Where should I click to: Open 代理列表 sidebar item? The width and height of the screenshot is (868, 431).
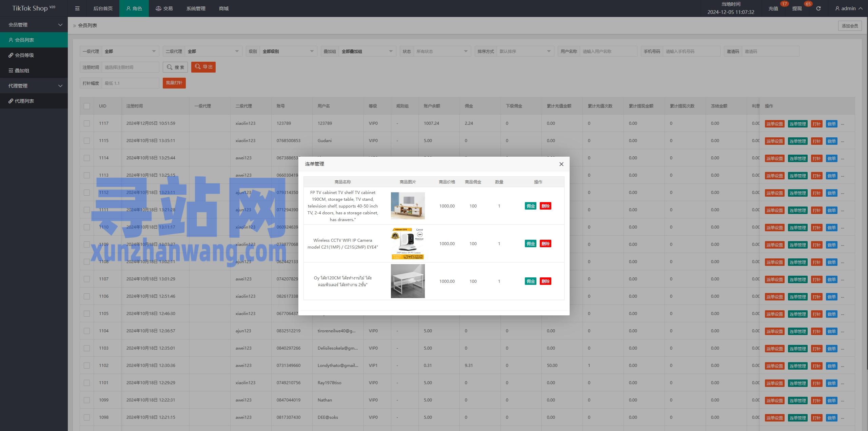click(24, 101)
